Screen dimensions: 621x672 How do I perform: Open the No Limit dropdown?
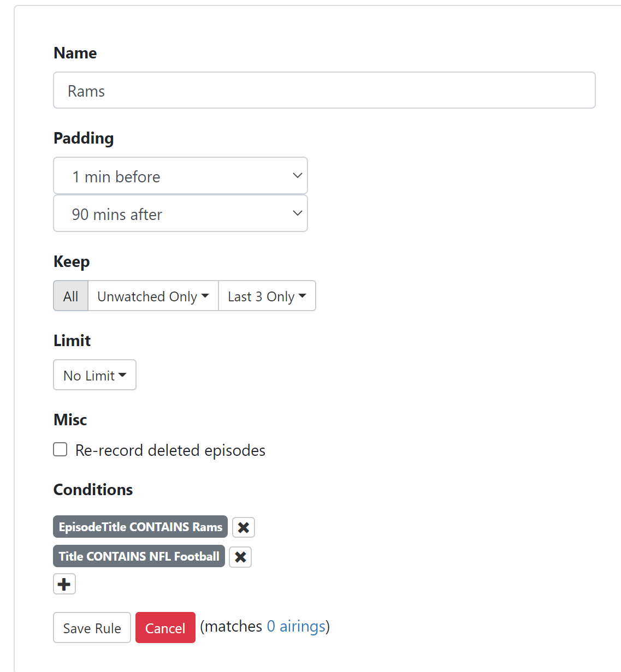[94, 375]
